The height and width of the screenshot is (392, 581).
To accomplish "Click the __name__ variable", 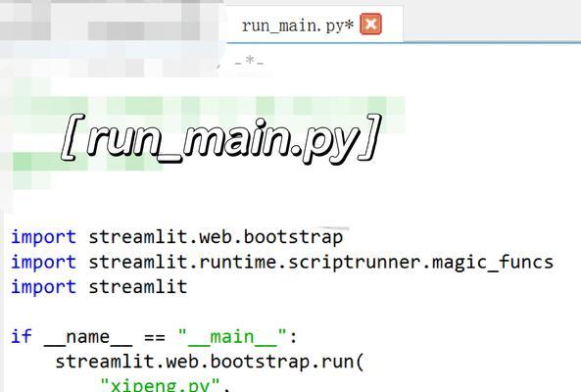I will (88, 337).
